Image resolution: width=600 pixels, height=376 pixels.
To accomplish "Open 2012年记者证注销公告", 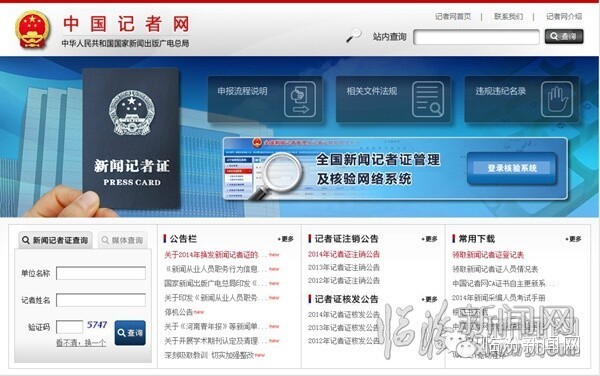I will tap(344, 280).
